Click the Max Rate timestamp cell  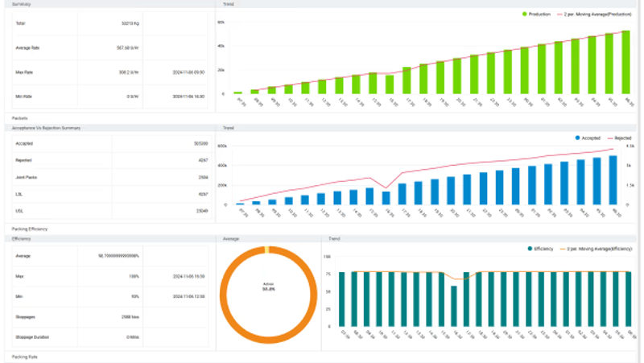tap(188, 72)
